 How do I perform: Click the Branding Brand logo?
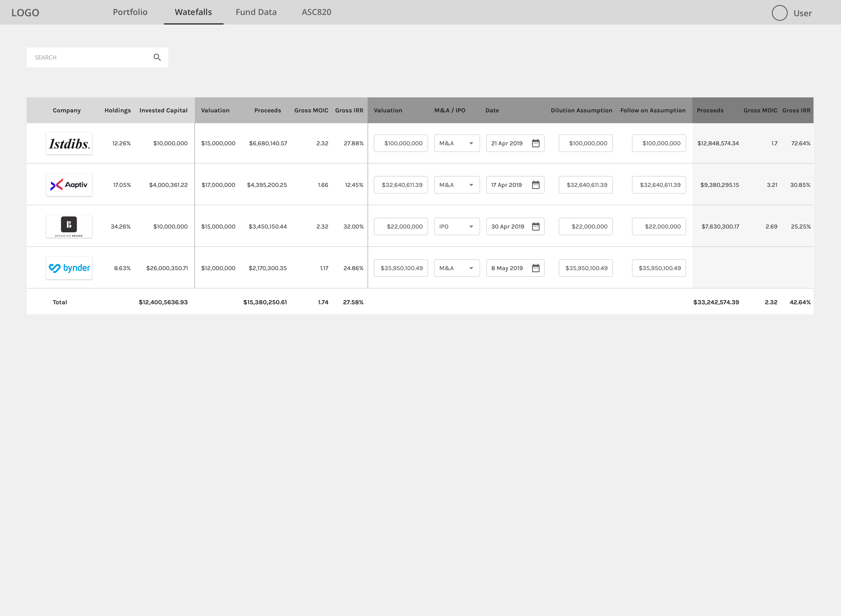tap(69, 226)
